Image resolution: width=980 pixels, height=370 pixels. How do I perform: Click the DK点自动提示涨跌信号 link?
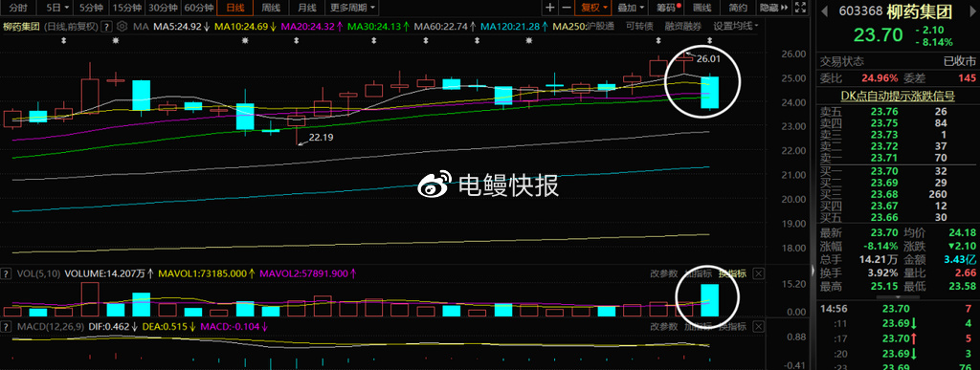(897, 96)
